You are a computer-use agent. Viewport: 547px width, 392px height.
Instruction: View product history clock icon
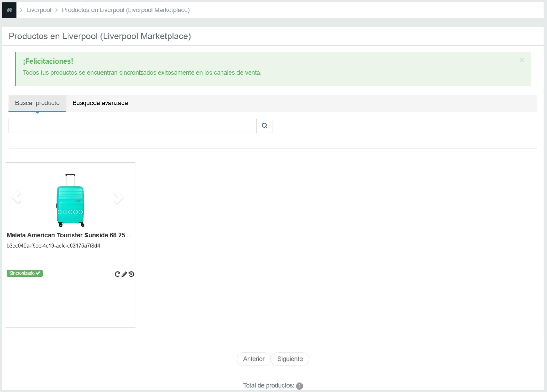[x=131, y=274]
